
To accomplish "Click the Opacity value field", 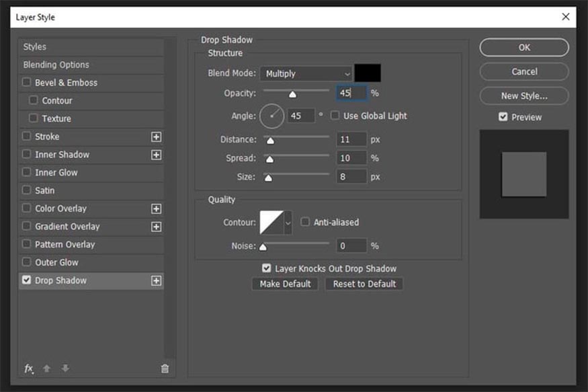I will [x=351, y=93].
